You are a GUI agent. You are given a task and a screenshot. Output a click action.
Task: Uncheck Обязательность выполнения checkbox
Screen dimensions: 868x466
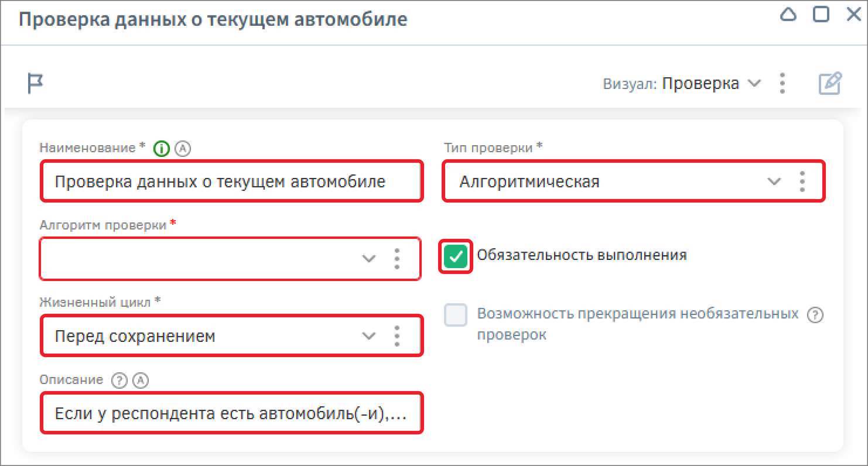(456, 256)
